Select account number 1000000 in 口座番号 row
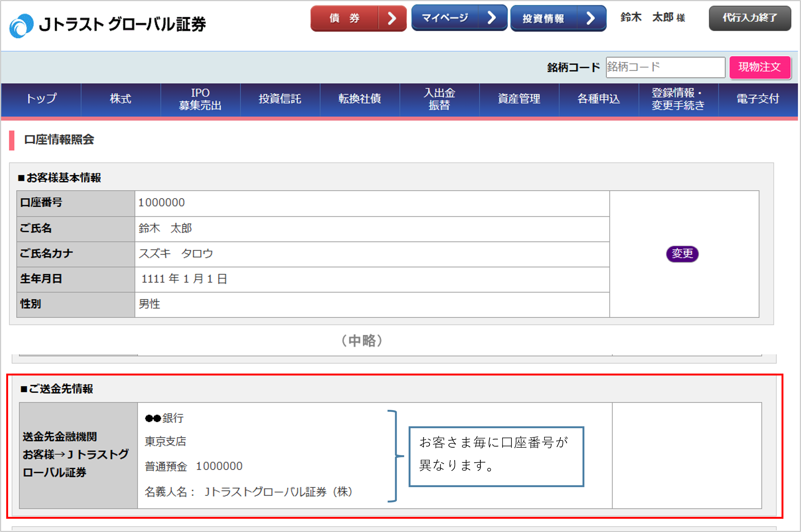The width and height of the screenshot is (801, 532). click(161, 203)
